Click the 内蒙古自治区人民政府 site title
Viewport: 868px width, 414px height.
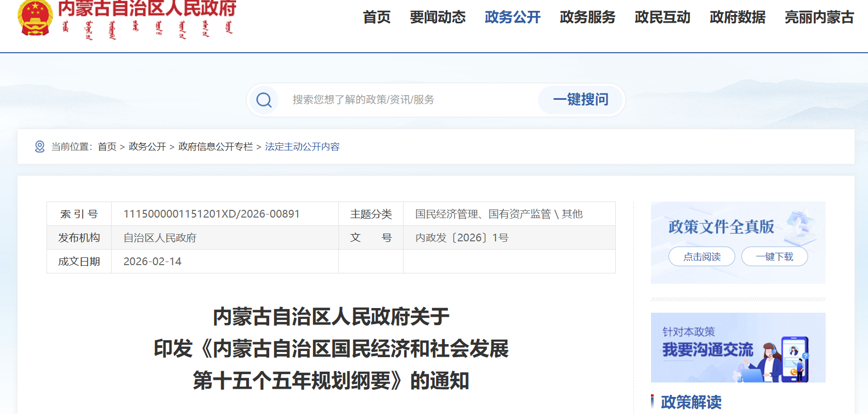click(x=147, y=8)
